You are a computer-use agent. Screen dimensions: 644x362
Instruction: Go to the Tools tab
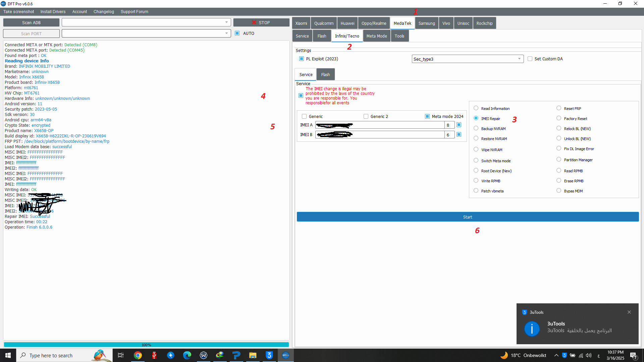[x=399, y=36]
